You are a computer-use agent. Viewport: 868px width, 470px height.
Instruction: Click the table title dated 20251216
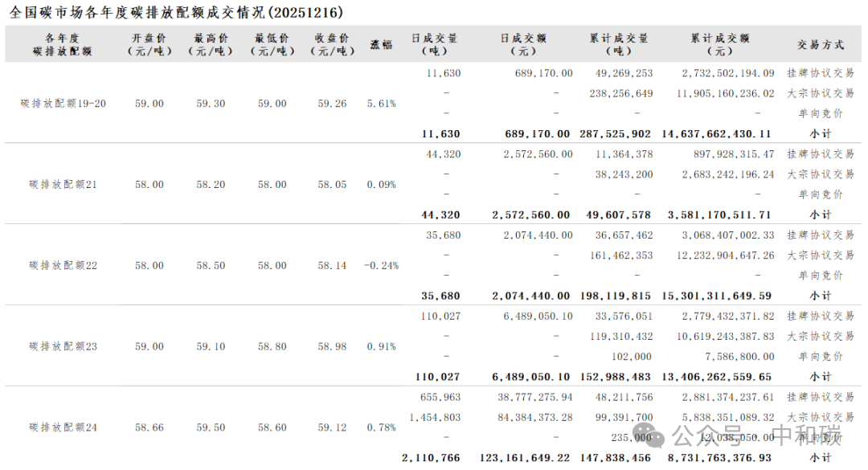coord(175,12)
